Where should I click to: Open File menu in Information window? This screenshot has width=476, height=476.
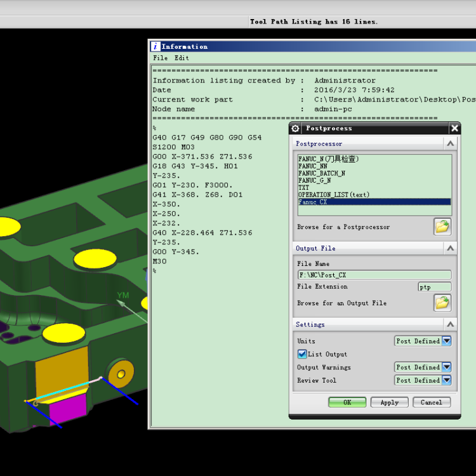[x=161, y=58]
